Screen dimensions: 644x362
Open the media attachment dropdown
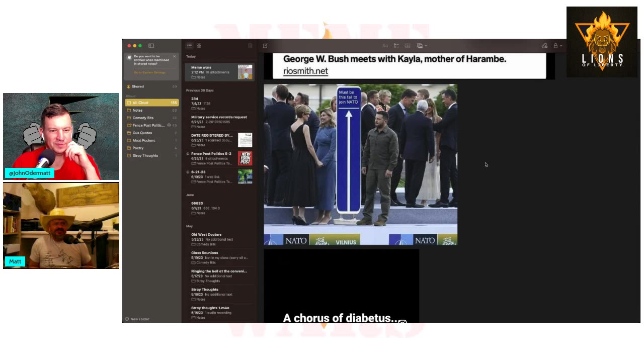(x=422, y=46)
